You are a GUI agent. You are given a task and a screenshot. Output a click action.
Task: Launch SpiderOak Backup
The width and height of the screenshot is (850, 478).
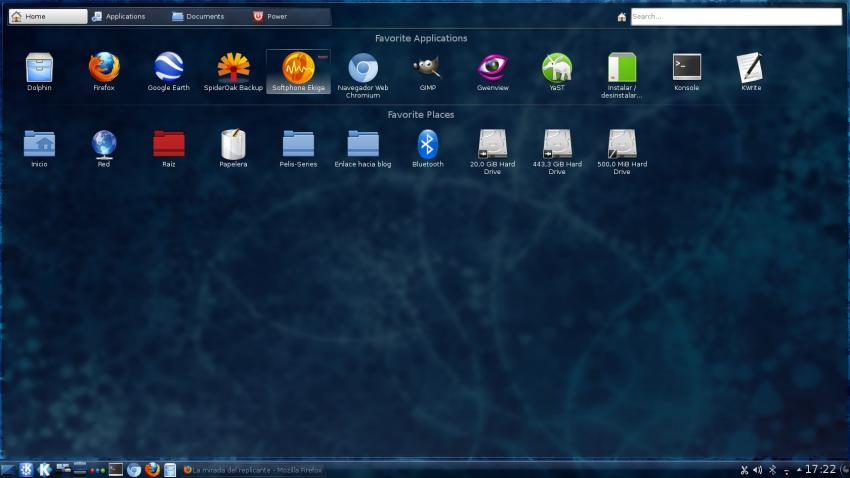click(233, 72)
